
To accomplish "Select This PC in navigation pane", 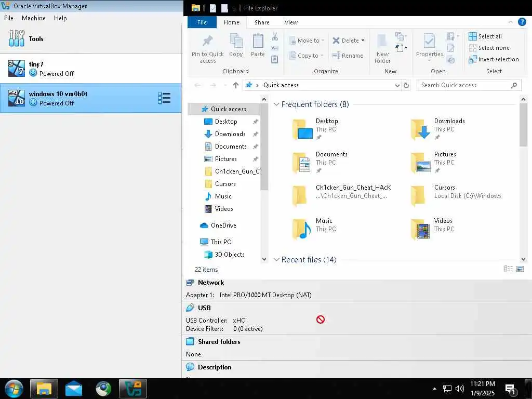I will pyautogui.click(x=221, y=242).
